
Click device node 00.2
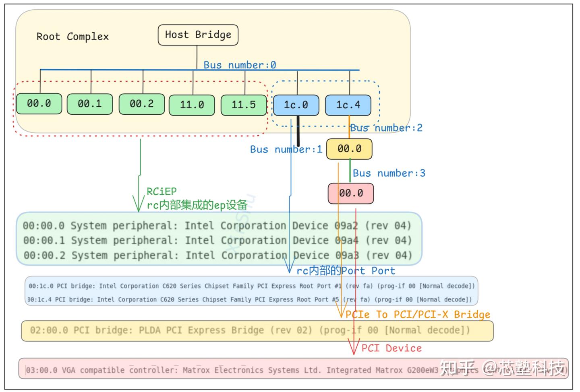pyautogui.click(x=141, y=104)
